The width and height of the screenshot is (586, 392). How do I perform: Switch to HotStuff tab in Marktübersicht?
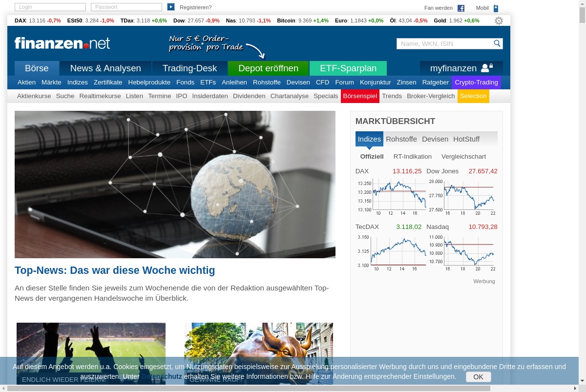[x=466, y=139]
